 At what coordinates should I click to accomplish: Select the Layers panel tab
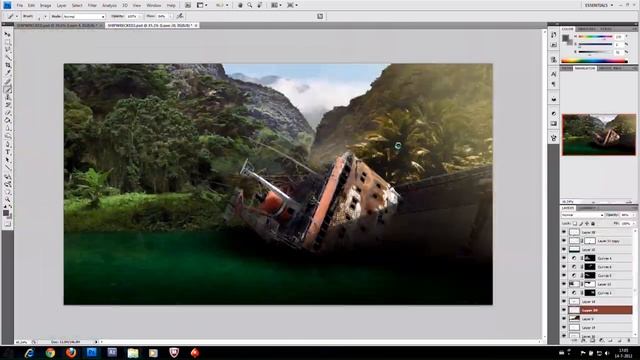568,208
